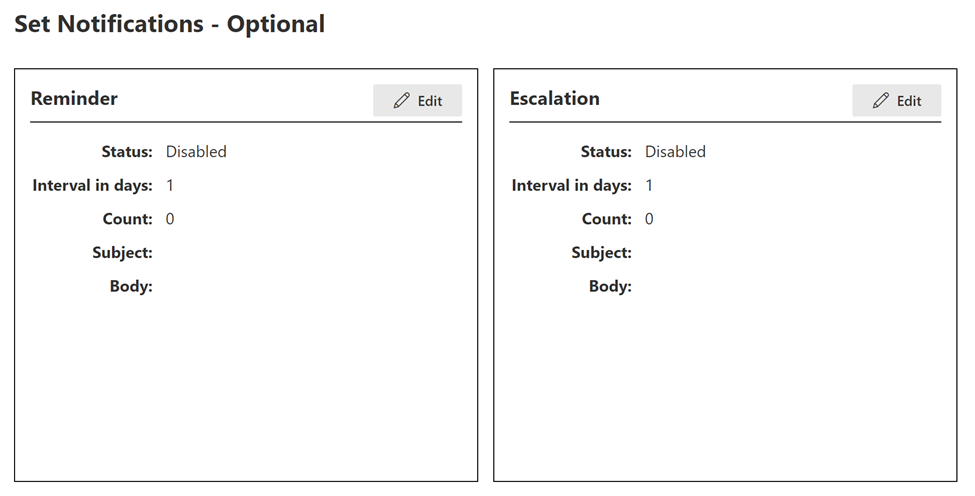Click Reminder Interval in days value
Screen dimensions: 975x496
tap(170, 185)
